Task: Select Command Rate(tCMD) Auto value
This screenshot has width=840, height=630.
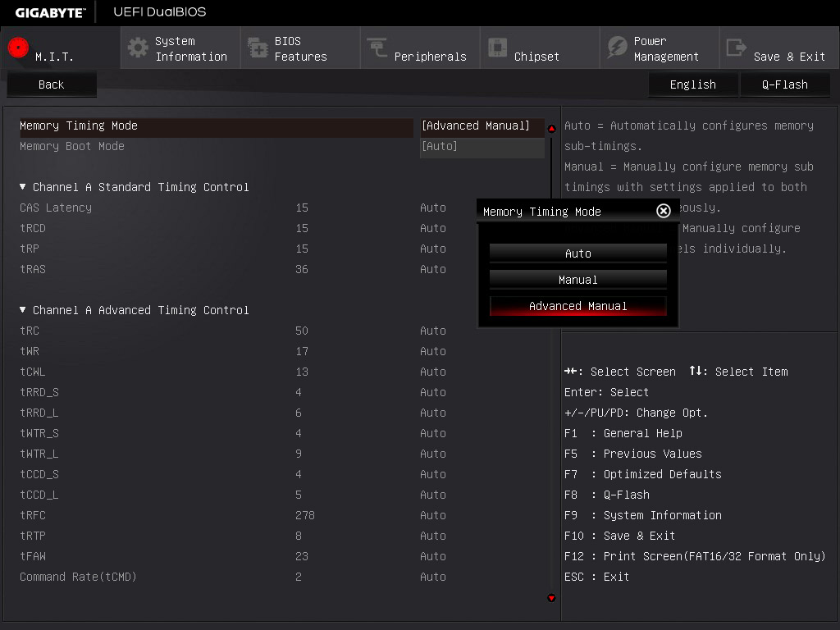Action: pos(433,577)
